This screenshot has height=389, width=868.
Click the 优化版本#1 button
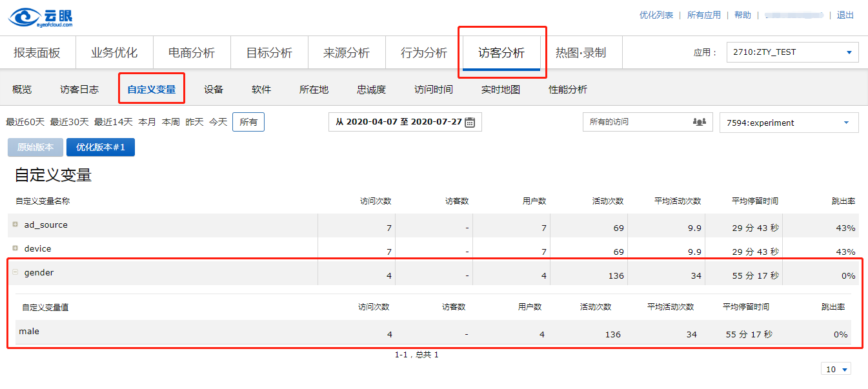(101, 147)
